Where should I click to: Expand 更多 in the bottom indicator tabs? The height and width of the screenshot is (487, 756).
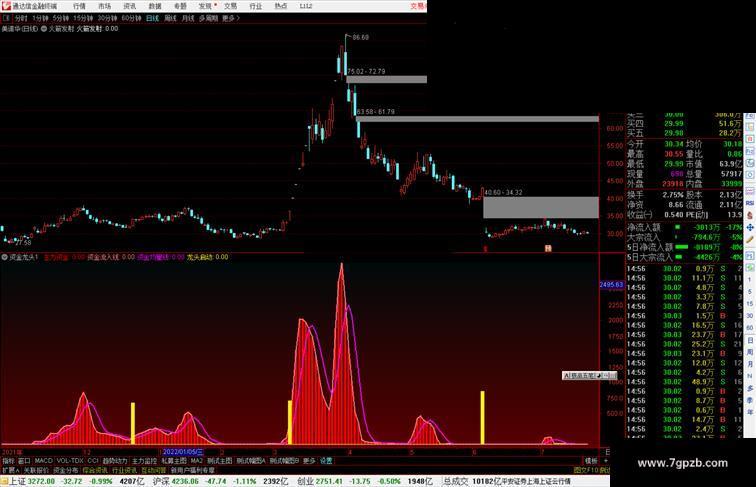[309, 461]
